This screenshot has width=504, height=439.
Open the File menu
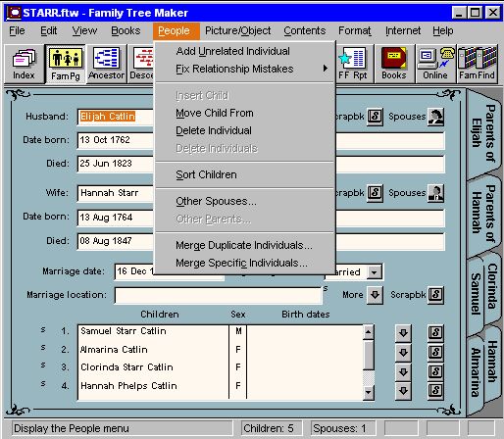point(17,30)
